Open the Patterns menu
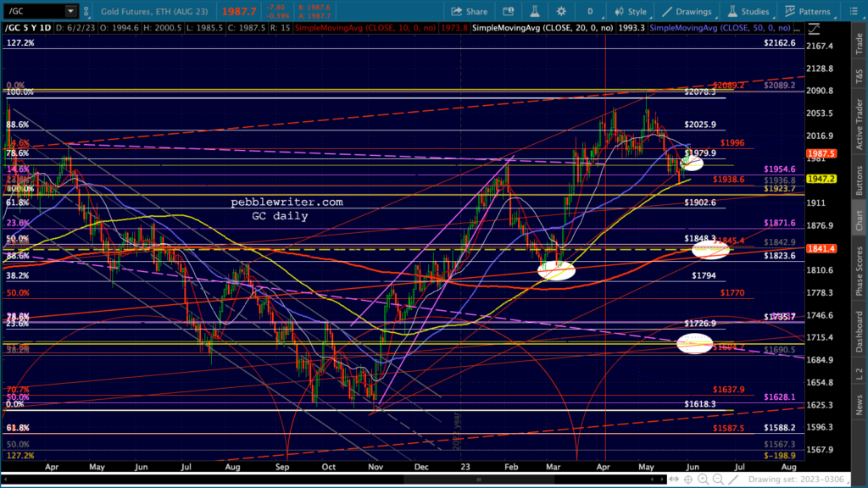This screenshot has height=488, width=868. (807, 11)
